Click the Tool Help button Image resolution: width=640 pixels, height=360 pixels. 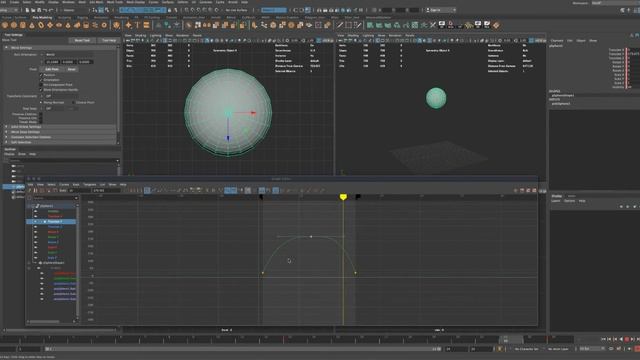point(109,40)
